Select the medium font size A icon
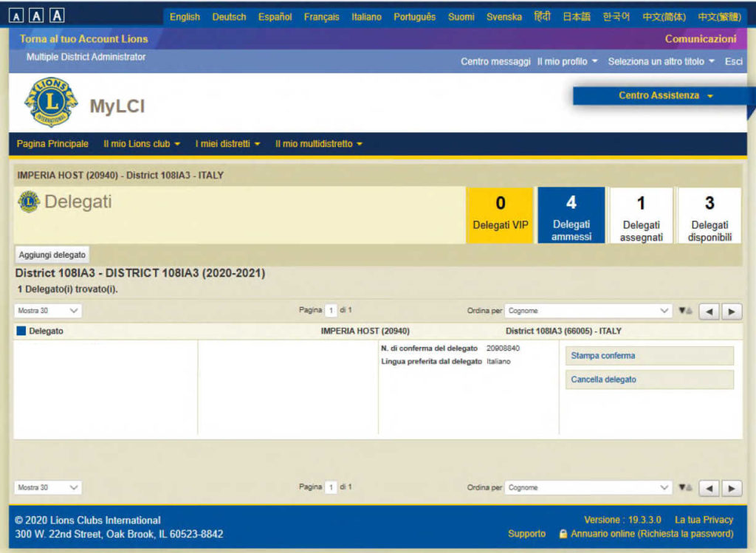This screenshot has height=553, width=756. [x=36, y=16]
